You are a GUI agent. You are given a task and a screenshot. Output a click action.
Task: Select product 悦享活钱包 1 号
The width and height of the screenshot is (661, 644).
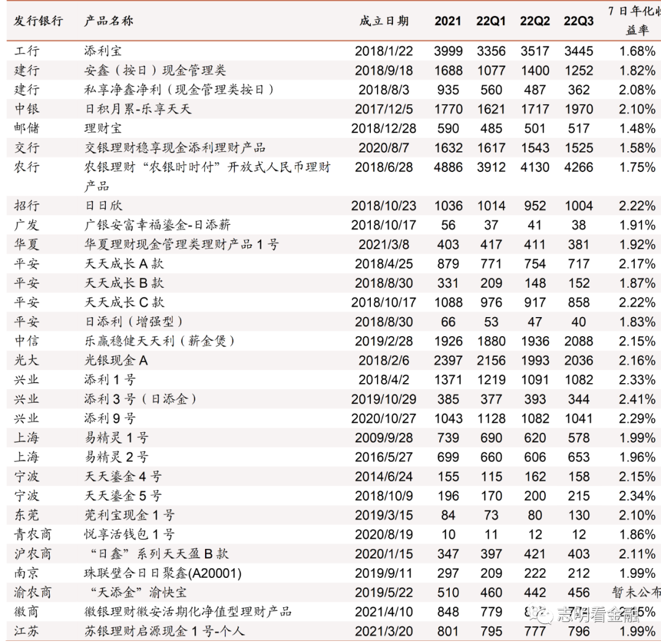(129, 534)
